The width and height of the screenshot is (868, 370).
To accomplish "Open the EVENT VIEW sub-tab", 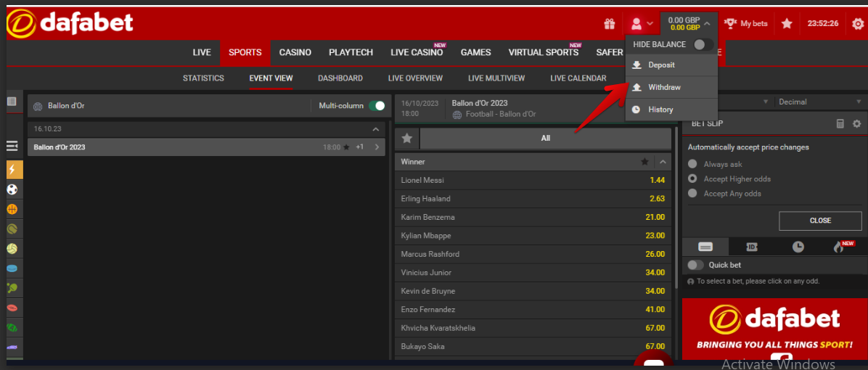I will tap(271, 78).
